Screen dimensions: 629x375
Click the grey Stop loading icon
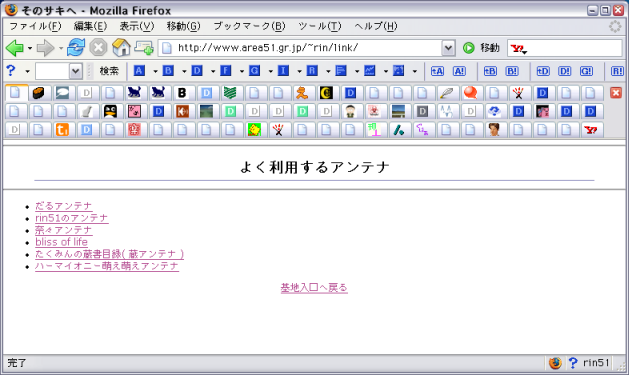[98, 48]
